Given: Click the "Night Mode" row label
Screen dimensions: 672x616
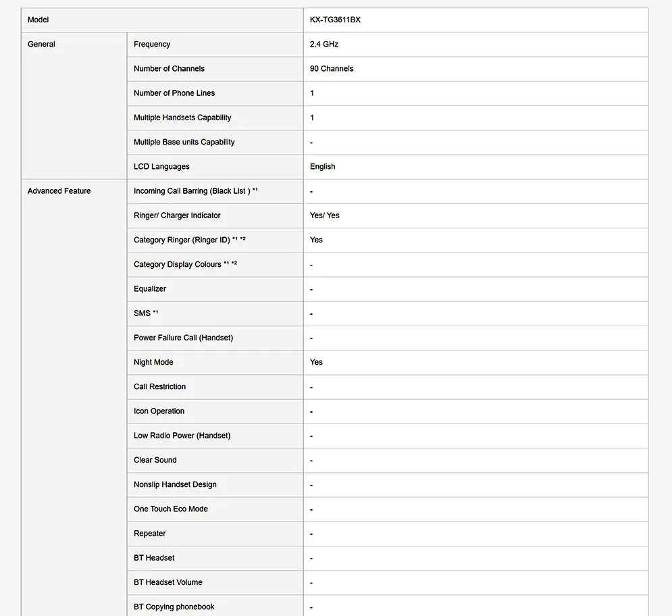Looking at the screenshot, I should tap(153, 362).
